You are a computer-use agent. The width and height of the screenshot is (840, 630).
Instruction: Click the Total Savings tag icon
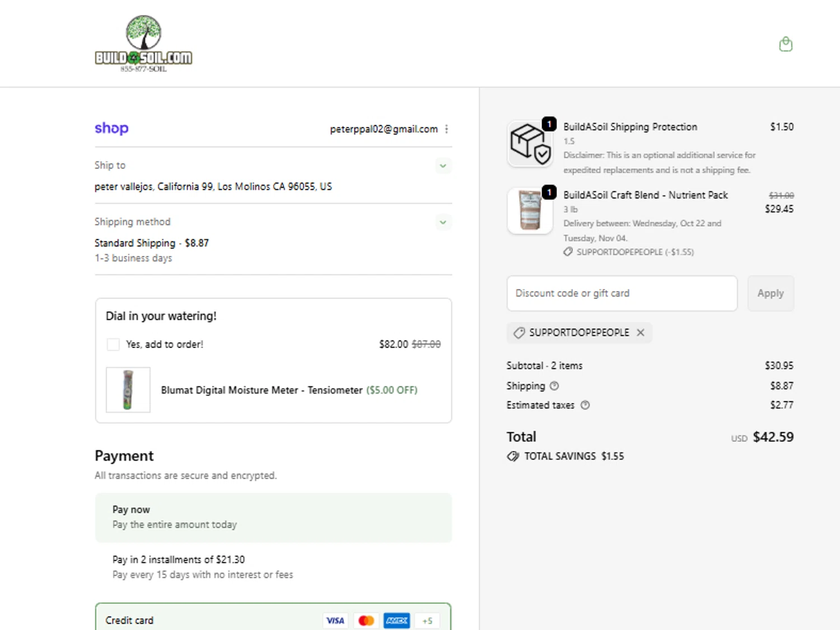(513, 456)
